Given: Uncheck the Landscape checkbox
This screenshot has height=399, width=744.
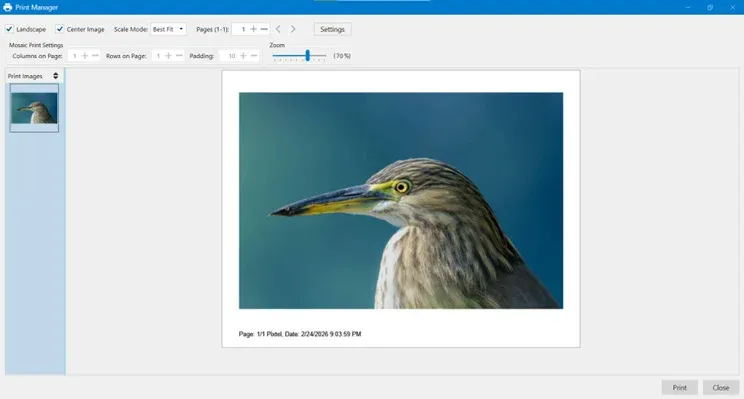Looking at the screenshot, I should [x=9, y=29].
